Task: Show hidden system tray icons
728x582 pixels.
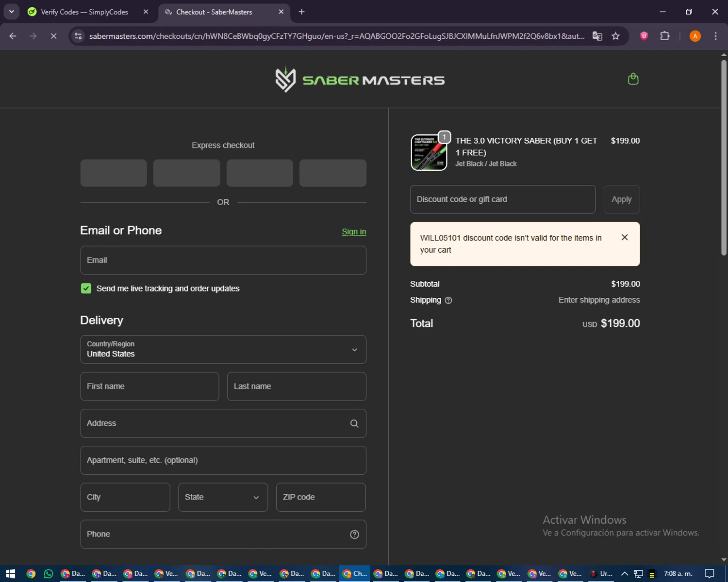Action: tap(625, 574)
